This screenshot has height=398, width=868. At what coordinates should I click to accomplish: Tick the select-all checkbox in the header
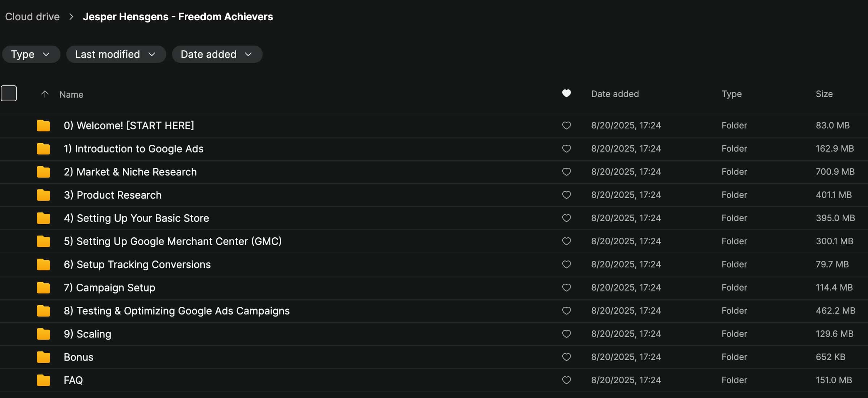point(9,93)
